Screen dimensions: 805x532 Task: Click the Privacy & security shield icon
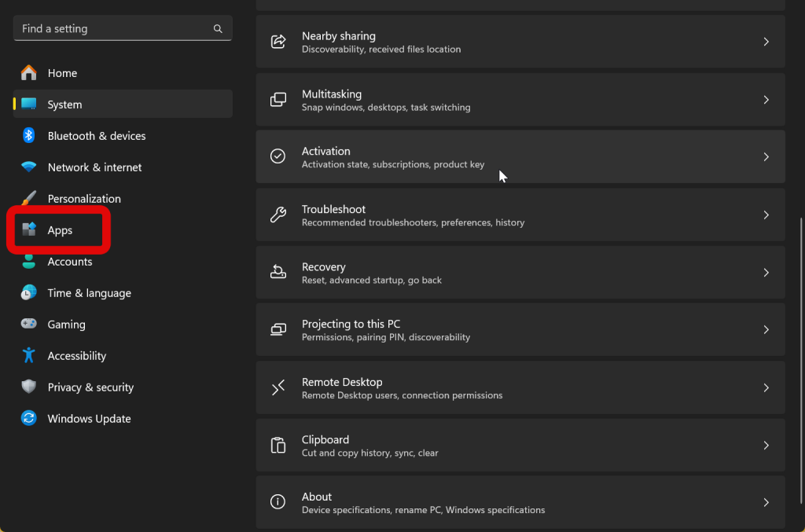coord(29,387)
